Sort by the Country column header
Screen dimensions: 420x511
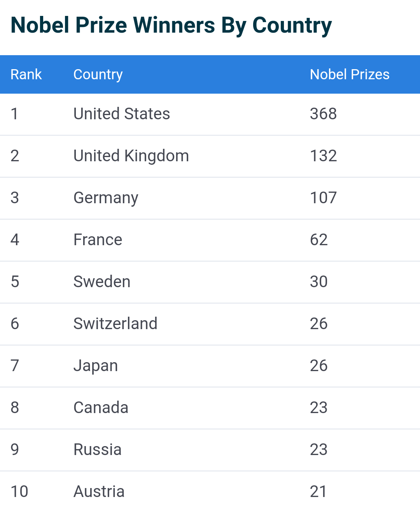click(x=98, y=74)
